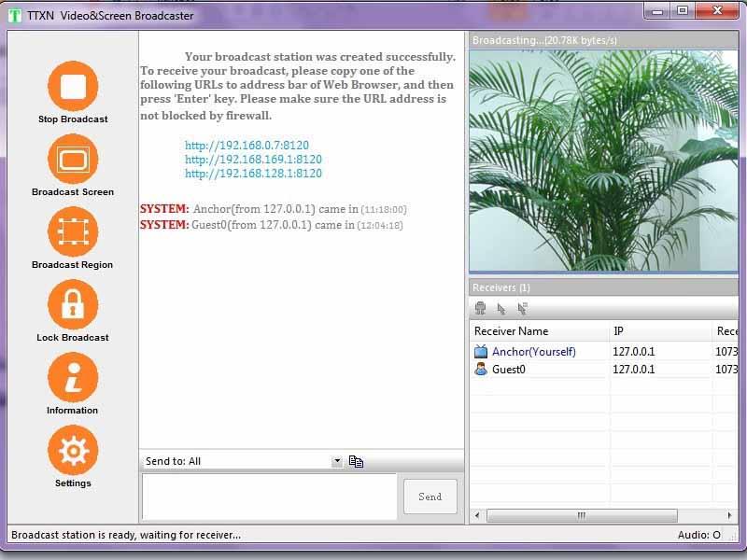Select the Guest0 receiver row

604,369
